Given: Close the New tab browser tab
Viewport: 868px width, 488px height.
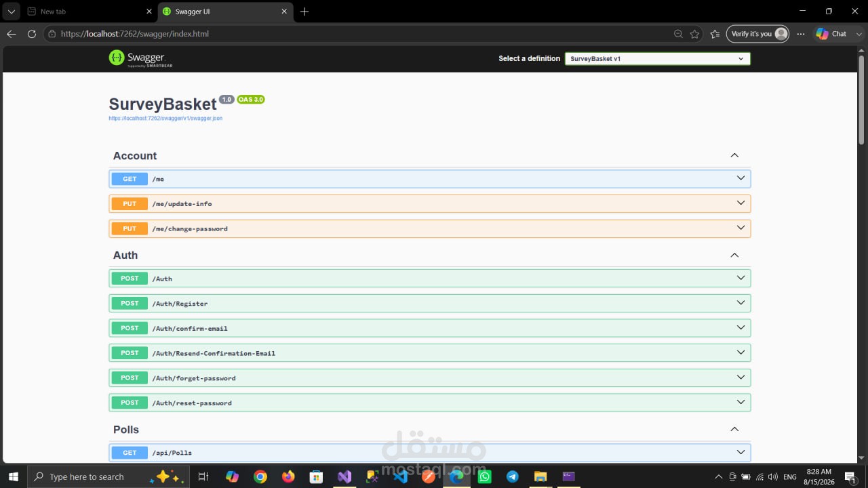Looking at the screenshot, I should point(149,12).
